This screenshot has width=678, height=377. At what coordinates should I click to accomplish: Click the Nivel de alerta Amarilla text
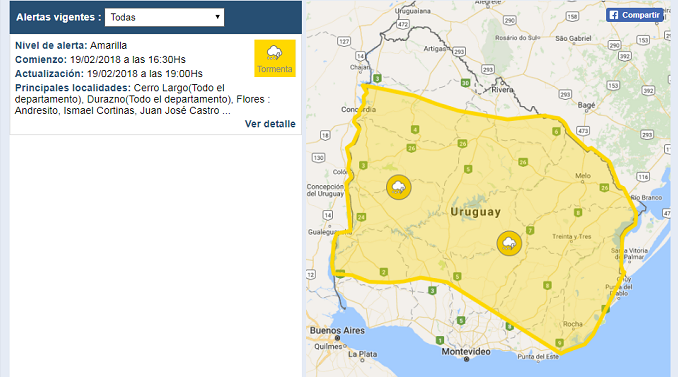71,45
